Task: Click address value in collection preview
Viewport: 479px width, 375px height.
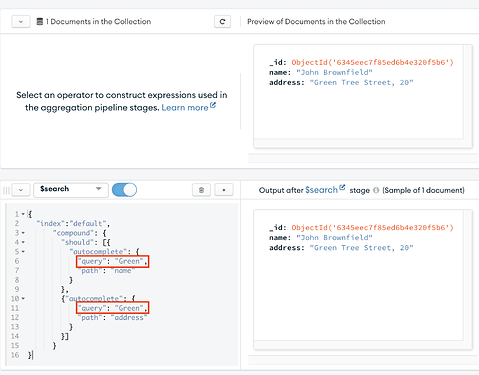Action: point(361,82)
